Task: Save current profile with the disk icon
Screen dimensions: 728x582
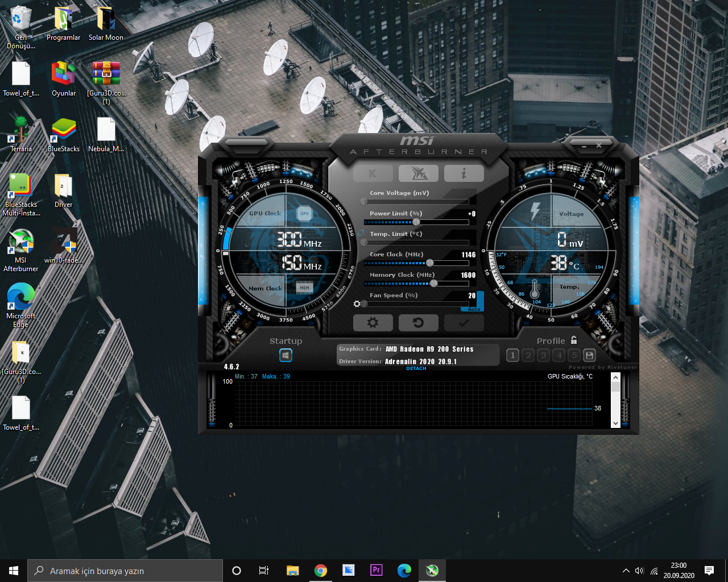Action: click(589, 355)
